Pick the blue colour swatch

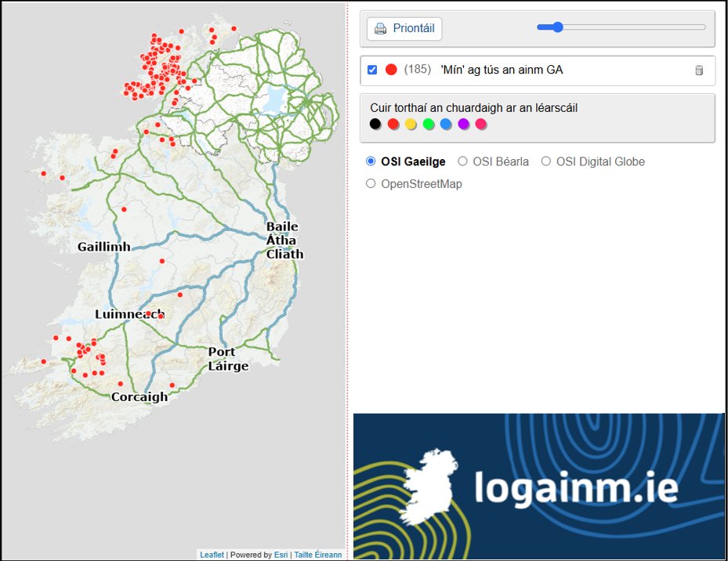[x=446, y=124]
